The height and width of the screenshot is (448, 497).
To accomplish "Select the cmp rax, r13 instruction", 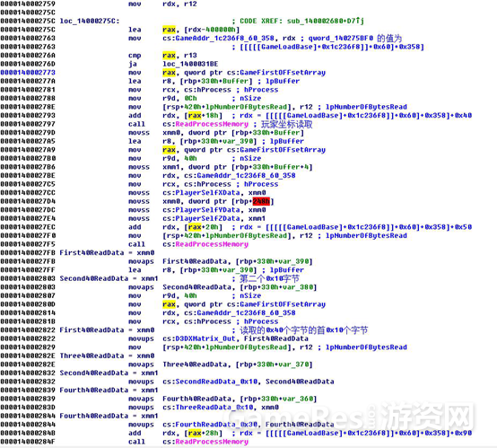I will [162, 55].
